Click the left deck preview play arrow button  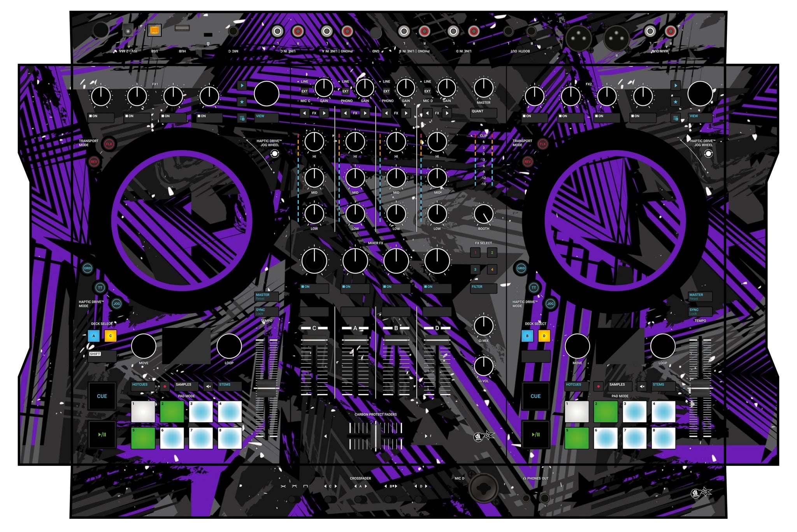click(242, 85)
